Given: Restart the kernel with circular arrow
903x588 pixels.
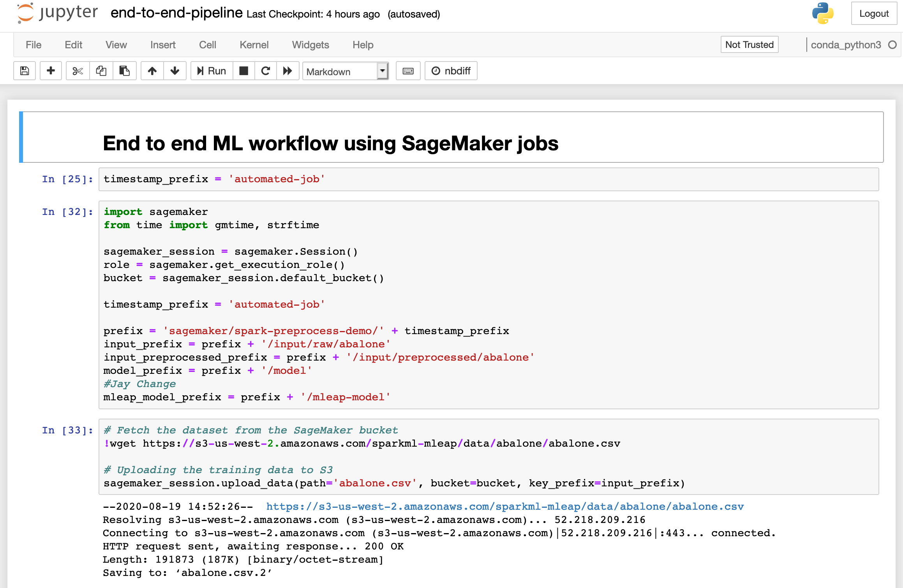Looking at the screenshot, I should 266,71.
